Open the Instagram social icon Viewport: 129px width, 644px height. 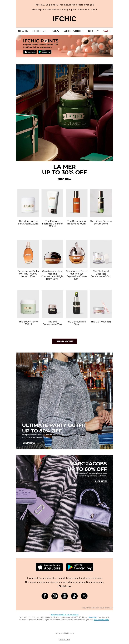(x=55, y=596)
